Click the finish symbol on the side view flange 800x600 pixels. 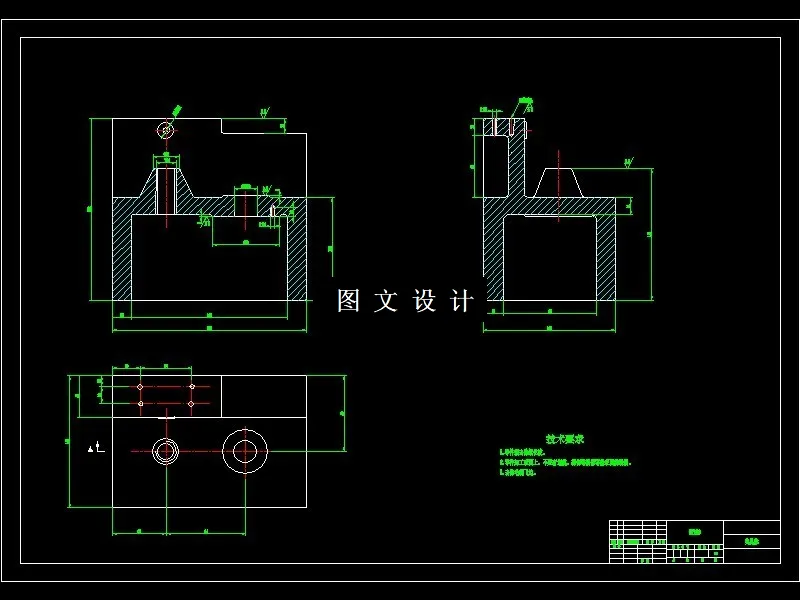[629, 161]
